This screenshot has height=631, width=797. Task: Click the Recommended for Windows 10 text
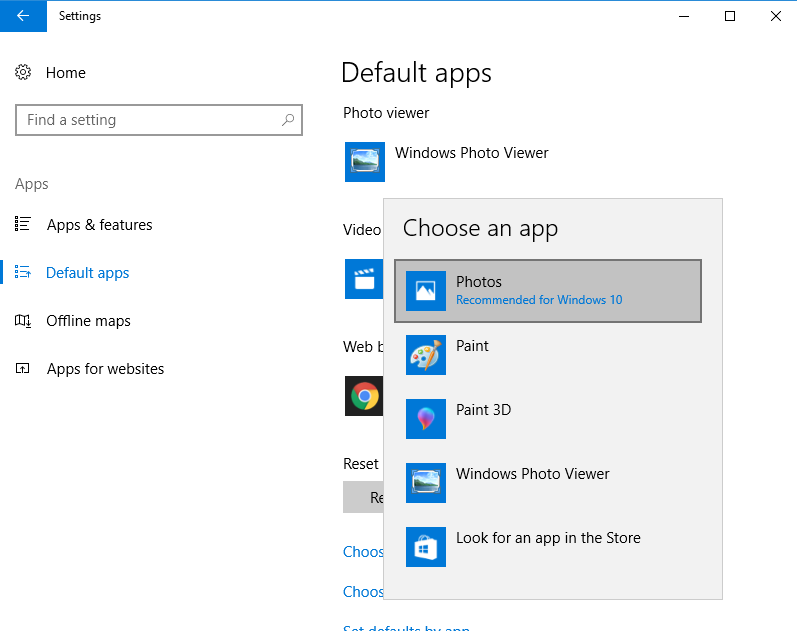[539, 300]
